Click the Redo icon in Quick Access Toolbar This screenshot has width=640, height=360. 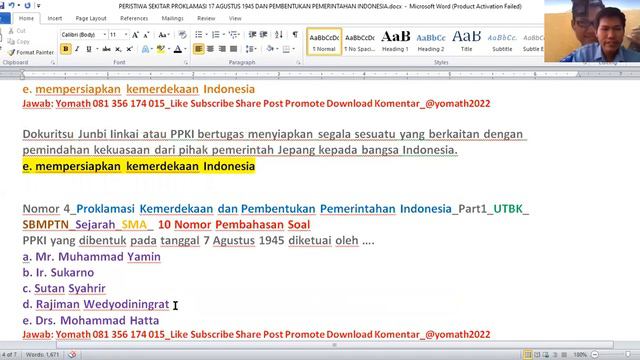tap(27, 6)
